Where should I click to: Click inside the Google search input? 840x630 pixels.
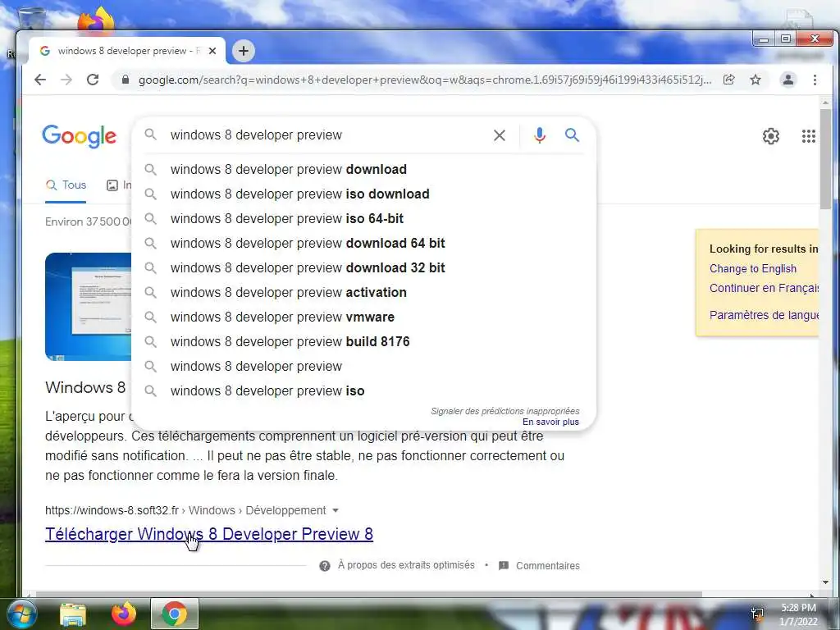click(x=326, y=135)
